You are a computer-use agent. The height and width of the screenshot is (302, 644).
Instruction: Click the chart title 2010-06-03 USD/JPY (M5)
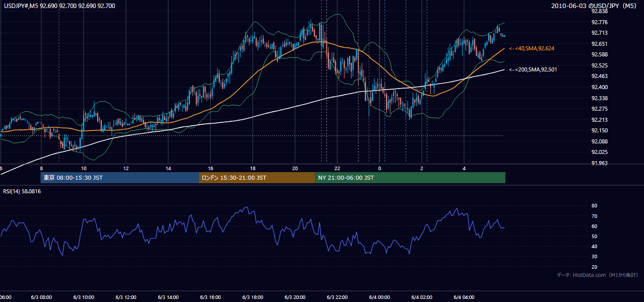[x=595, y=6]
